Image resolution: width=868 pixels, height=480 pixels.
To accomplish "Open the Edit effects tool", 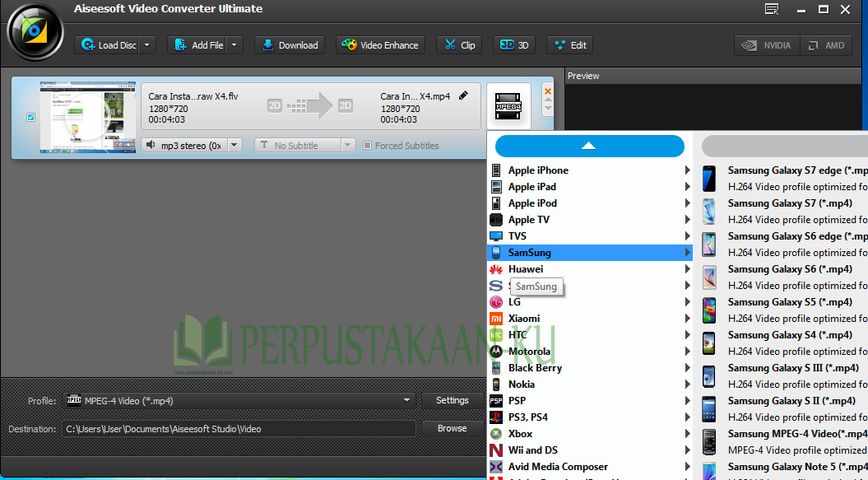I will coord(569,45).
